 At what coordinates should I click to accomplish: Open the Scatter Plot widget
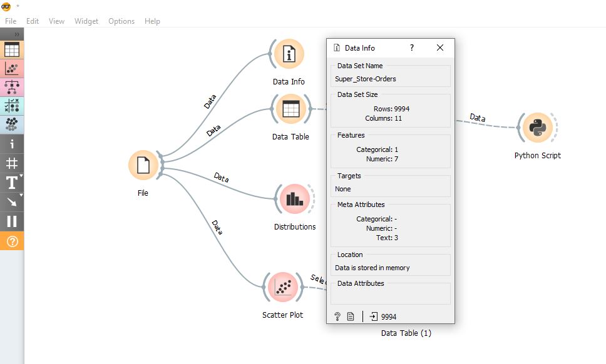point(283,286)
